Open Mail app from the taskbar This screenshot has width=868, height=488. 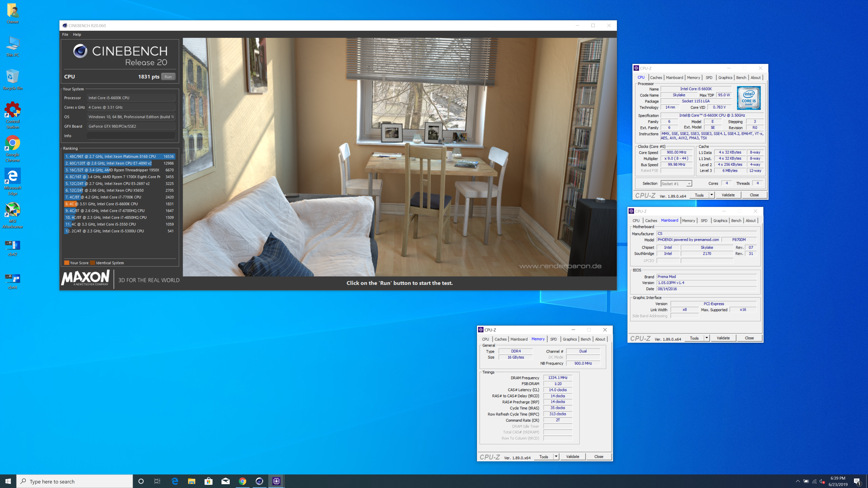[x=225, y=481]
